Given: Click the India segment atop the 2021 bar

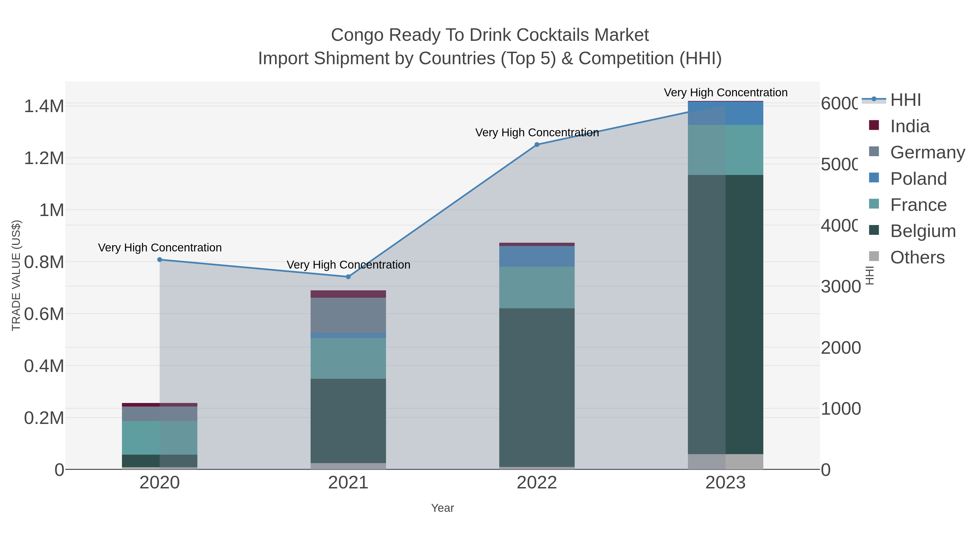Looking at the screenshot, I should tap(348, 294).
